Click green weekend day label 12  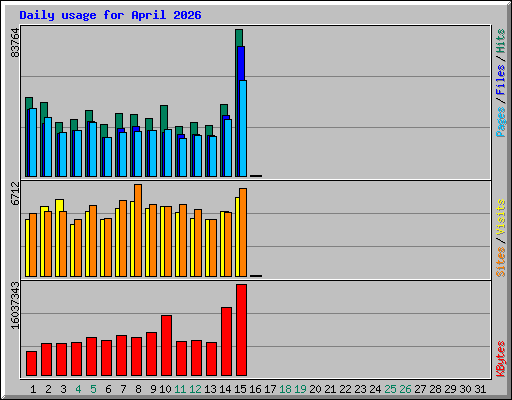pos(195,389)
